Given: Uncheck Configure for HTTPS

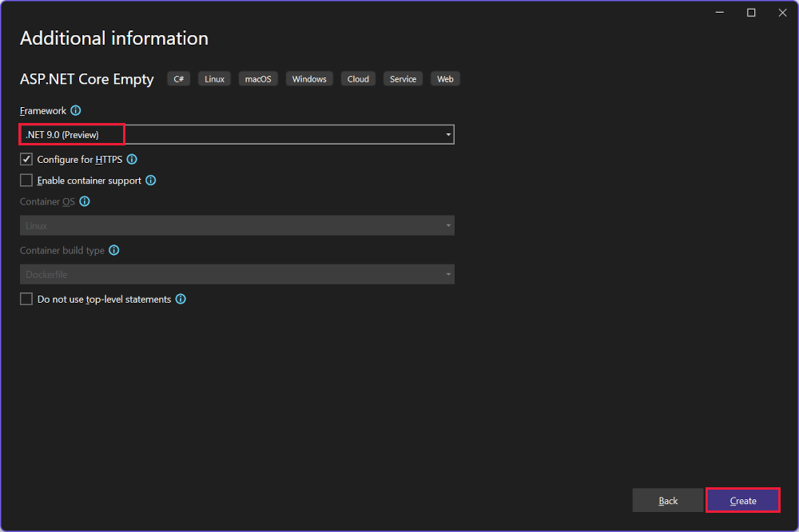Looking at the screenshot, I should click(26, 159).
